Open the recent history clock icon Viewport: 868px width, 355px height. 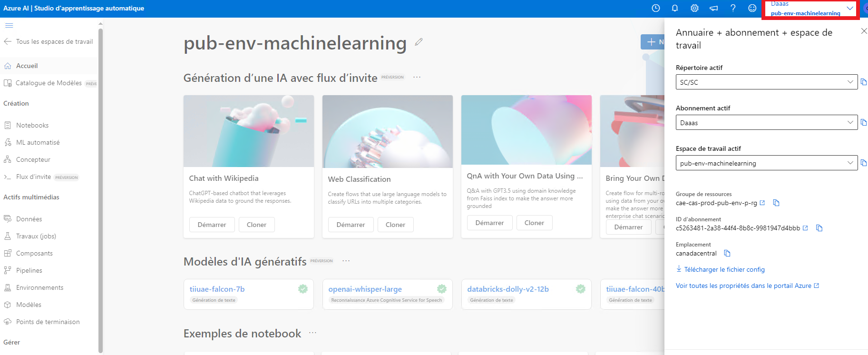point(656,8)
